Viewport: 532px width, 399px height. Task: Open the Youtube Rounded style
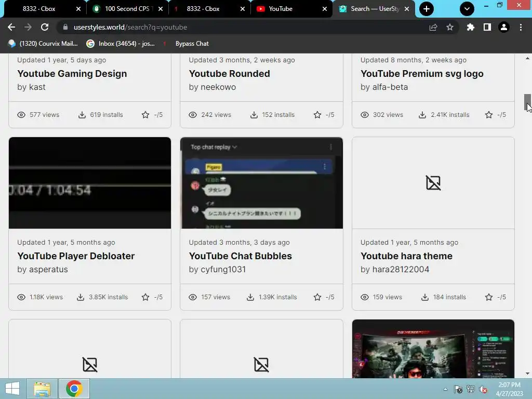pos(229,74)
